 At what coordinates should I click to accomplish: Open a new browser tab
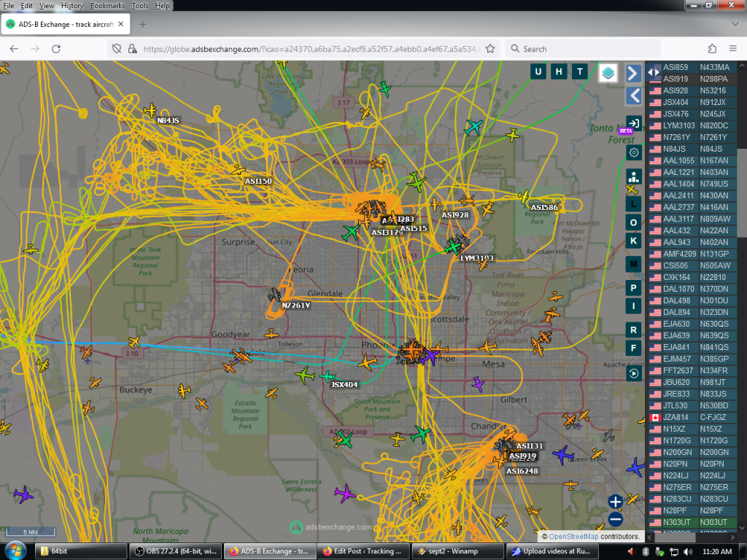[142, 24]
